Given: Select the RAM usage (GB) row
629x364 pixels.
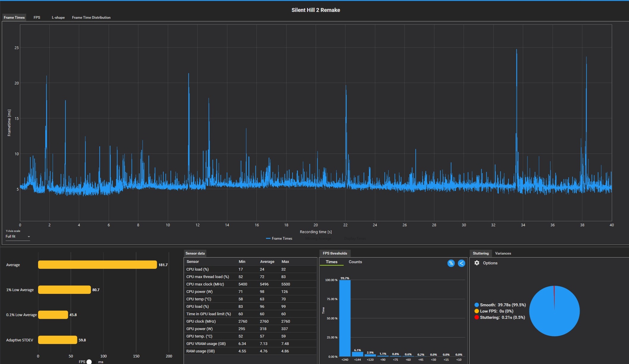Looking at the screenshot, I should 251,351.
